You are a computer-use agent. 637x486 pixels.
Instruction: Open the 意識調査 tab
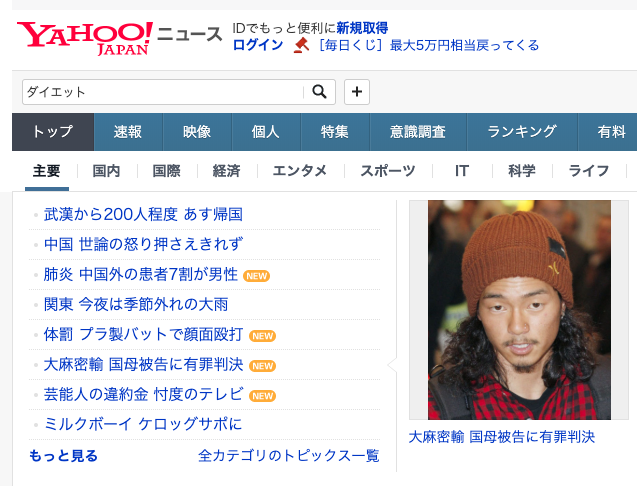point(418,132)
